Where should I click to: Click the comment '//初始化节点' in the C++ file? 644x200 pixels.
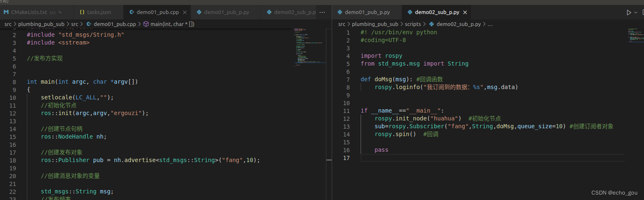click(59, 105)
